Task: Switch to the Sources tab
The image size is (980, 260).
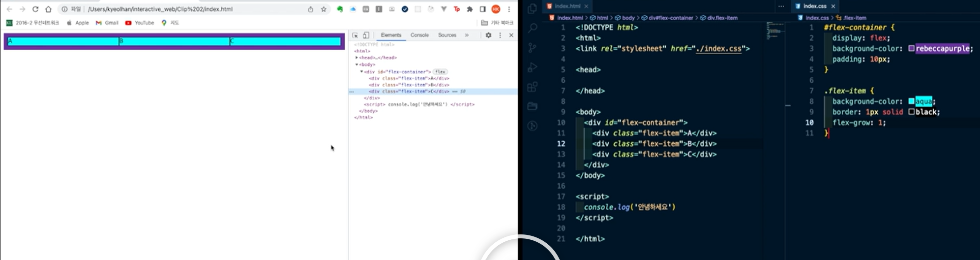Action: tap(447, 35)
